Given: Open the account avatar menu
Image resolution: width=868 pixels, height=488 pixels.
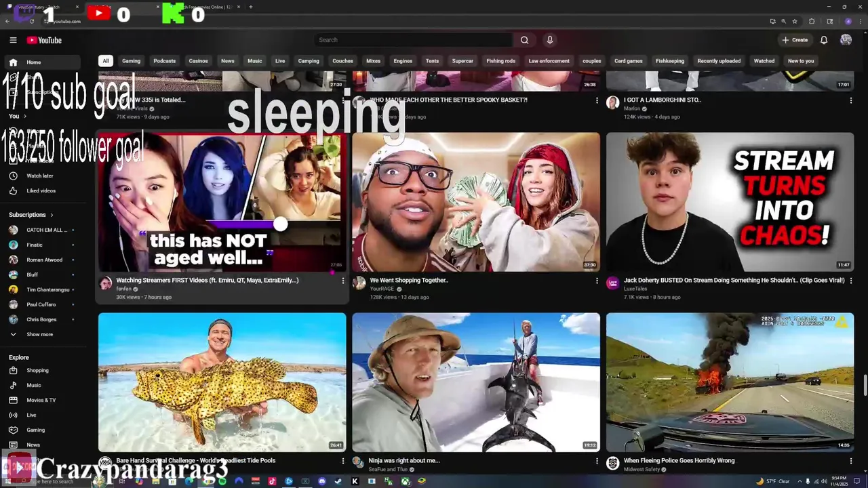Looking at the screenshot, I should tap(846, 40).
